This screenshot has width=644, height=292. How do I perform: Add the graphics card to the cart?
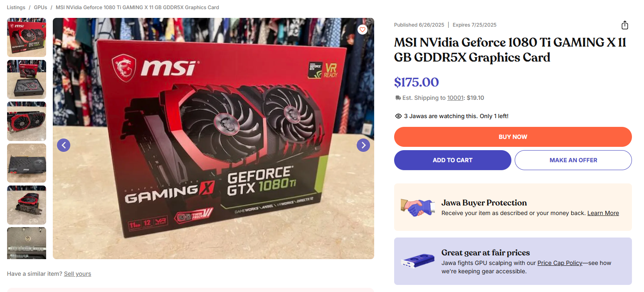point(453,160)
